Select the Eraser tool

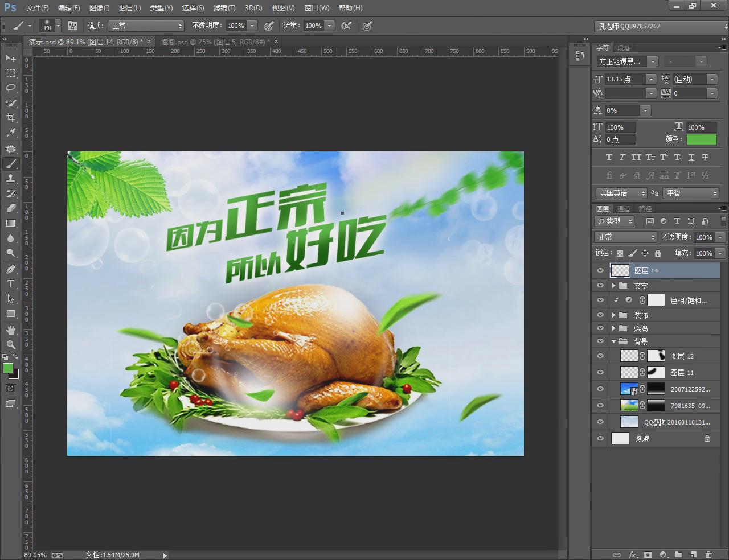(11, 208)
